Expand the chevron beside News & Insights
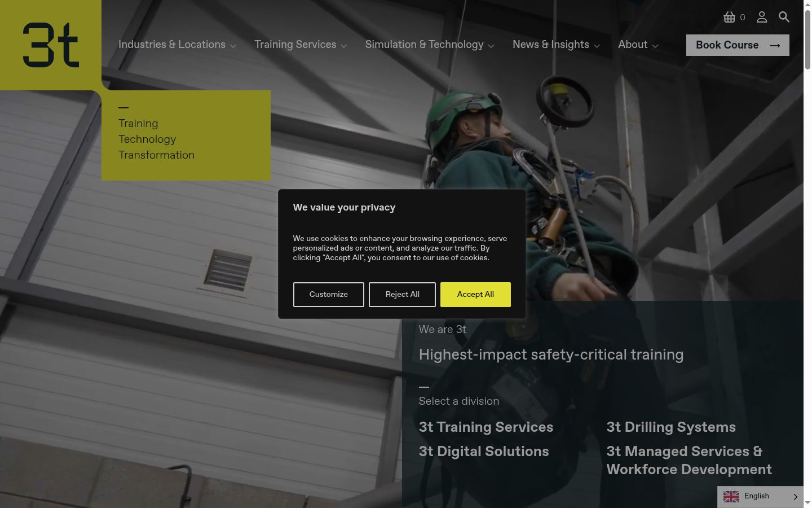 click(x=597, y=46)
